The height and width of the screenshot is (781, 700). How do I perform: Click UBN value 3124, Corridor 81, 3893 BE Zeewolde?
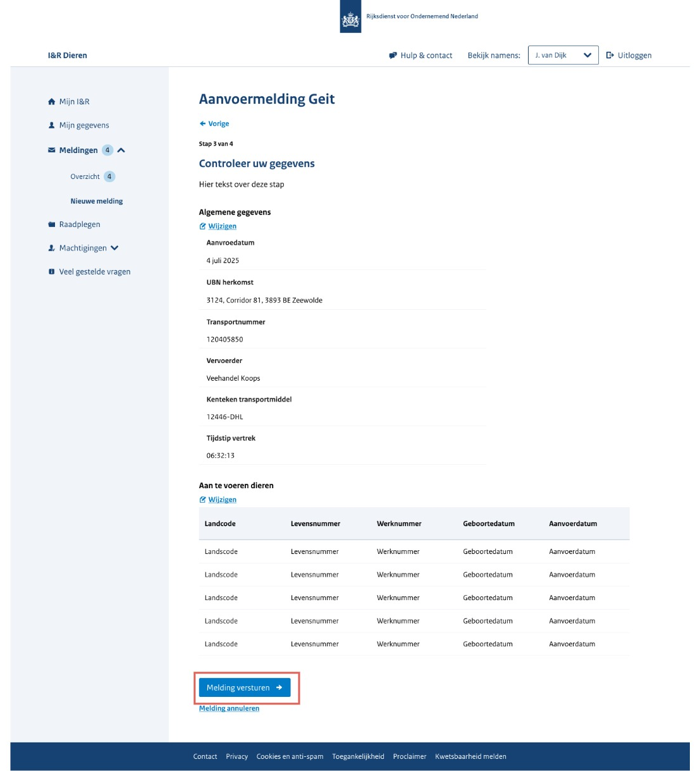pyautogui.click(x=264, y=301)
